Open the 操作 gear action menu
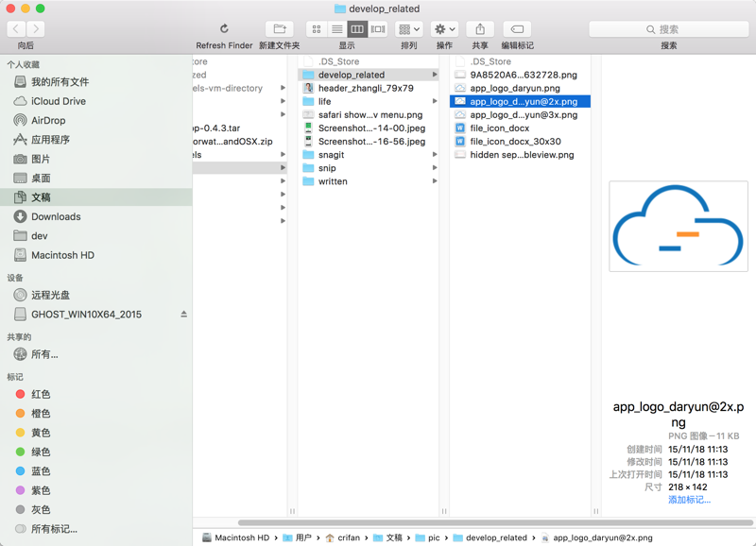 click(x=444, y=29)
